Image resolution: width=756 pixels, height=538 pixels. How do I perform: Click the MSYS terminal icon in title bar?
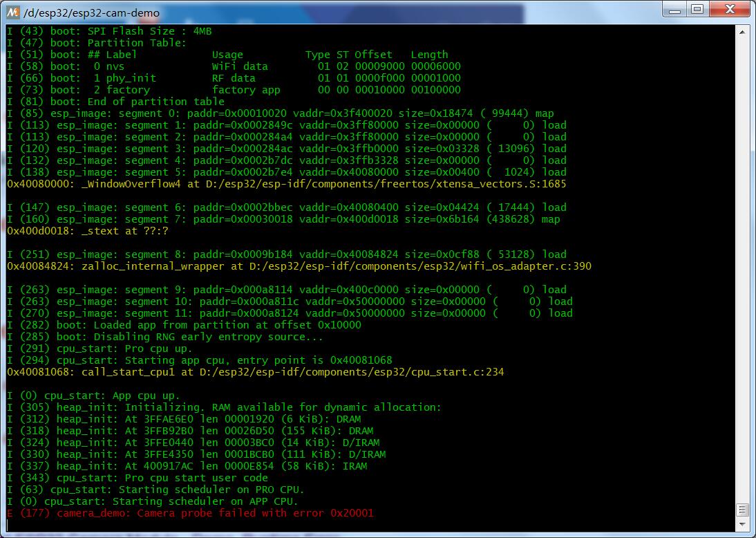pos(13,12)
